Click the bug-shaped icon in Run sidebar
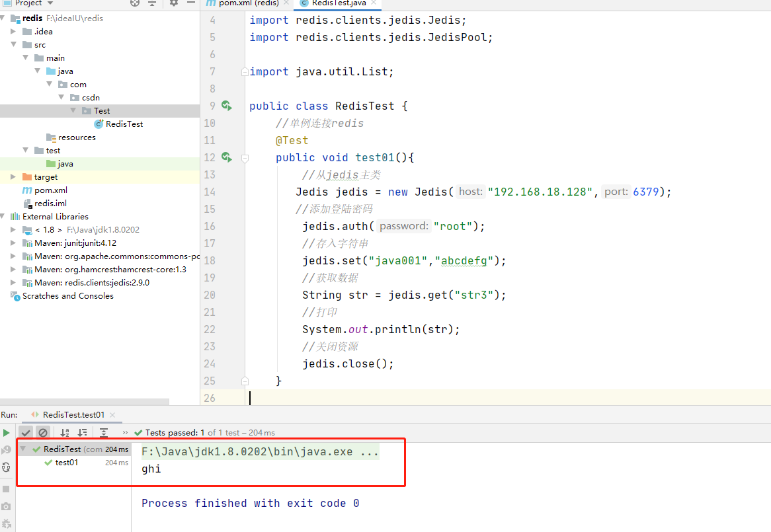This screenshot has width=771, height=532. click(7, 524)
